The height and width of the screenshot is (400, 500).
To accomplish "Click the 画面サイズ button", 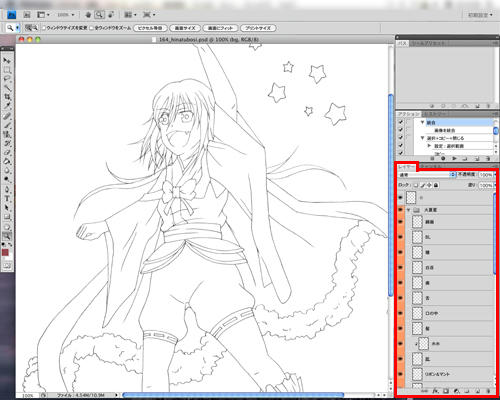I will [185, 28].
